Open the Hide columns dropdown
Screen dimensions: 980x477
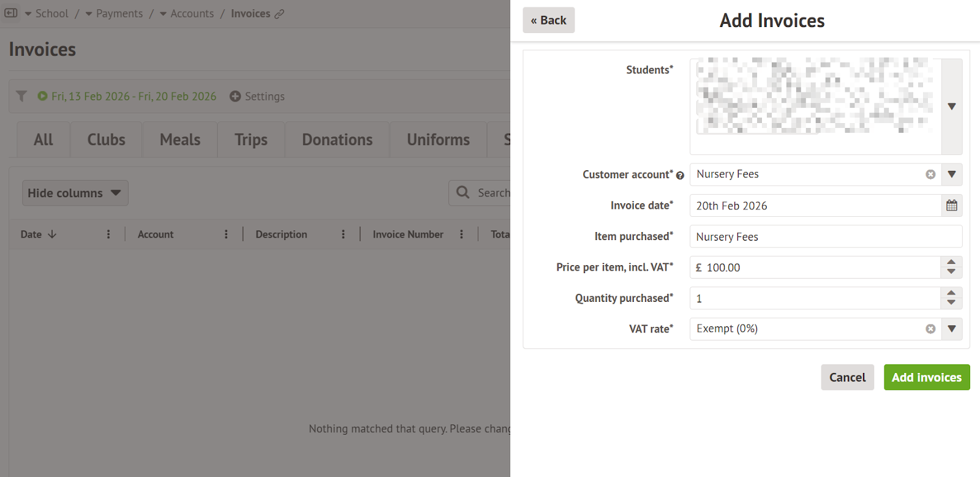click(x=75, y=193)
